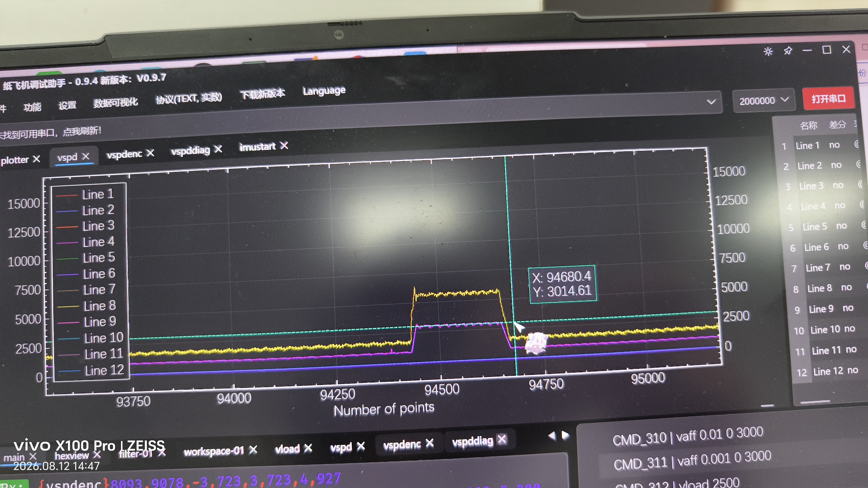Viewport: 868px width, 488px height.
Task: Close the upper vspdenc plot tab
Action: [x=150, y=153]
